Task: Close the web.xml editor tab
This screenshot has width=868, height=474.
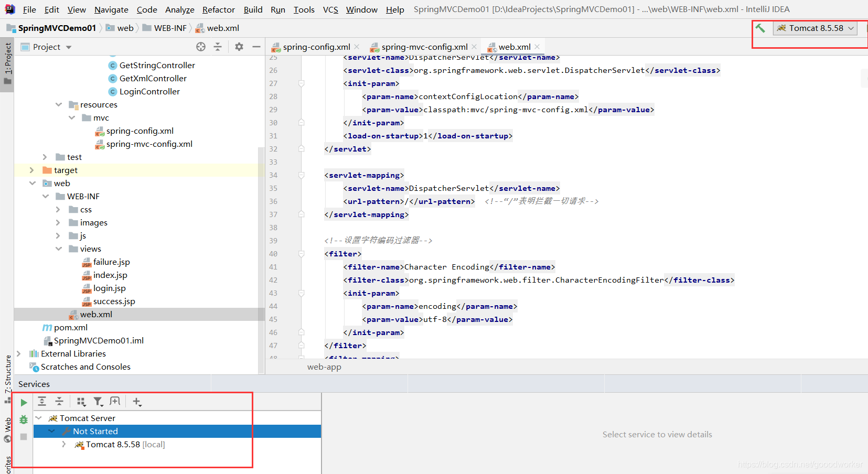Action: [538, 47]
